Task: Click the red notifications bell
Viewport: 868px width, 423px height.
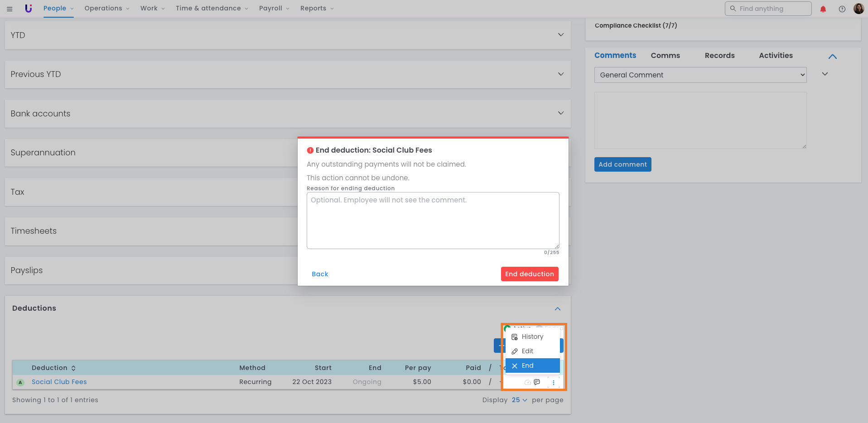Action: [x=823, y=9]
